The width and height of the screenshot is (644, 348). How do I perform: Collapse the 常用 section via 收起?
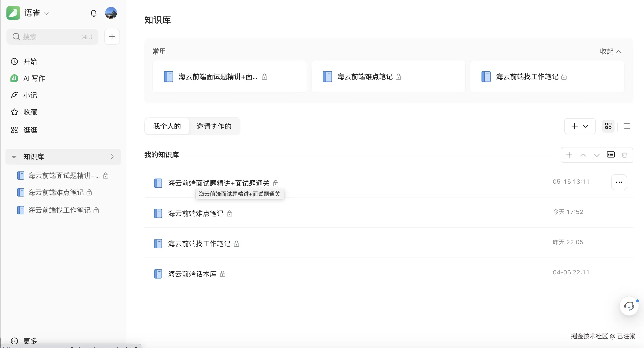pos(610,51)
